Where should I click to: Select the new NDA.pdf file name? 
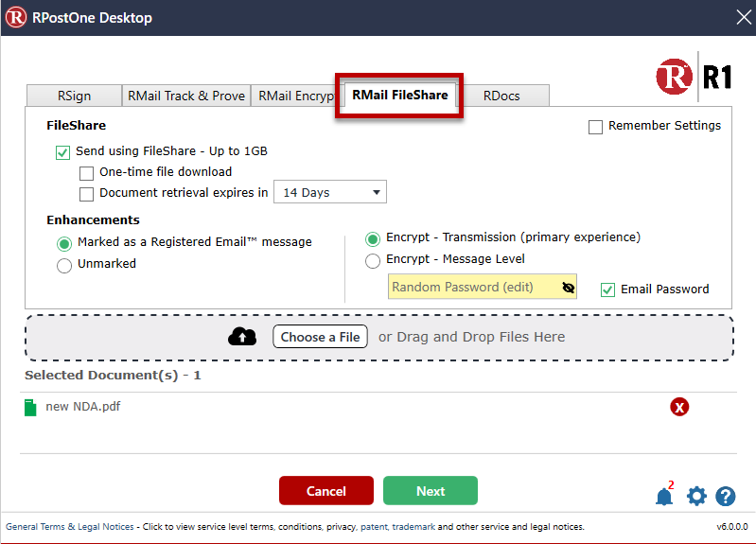click(x=83, y=407)
